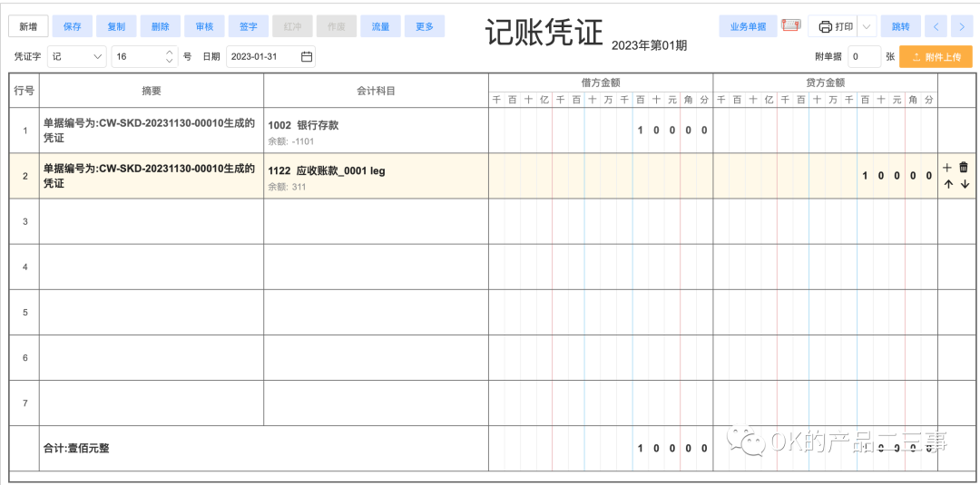Go to next voucher arrow
980x485 pixels.
click(961, 26)
